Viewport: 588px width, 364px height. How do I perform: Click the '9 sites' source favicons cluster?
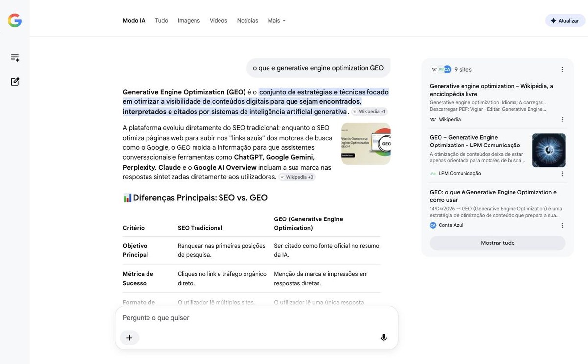click(x=441, y=70)
